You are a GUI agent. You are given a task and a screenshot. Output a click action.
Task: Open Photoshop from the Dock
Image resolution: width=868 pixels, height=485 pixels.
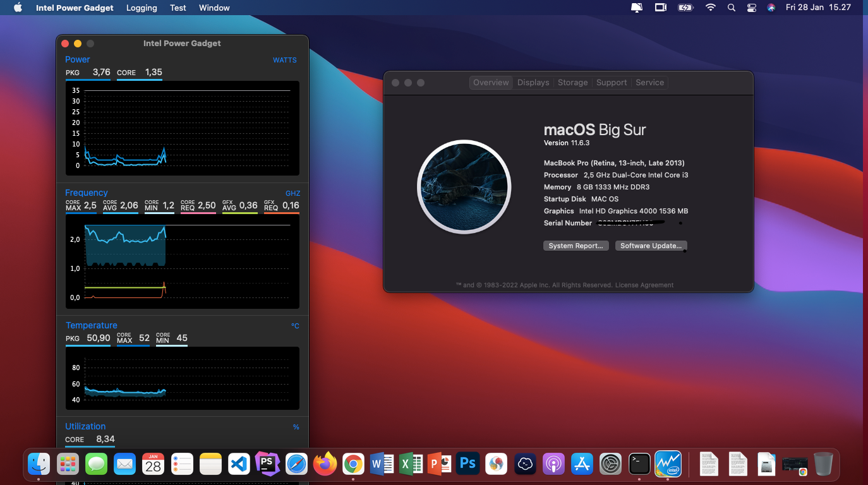pos(467,464)
